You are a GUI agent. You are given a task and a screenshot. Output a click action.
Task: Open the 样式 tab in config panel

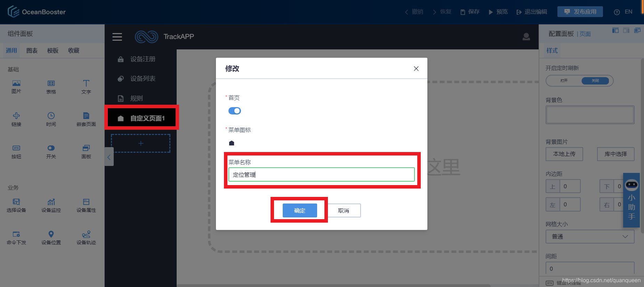[552, 51]
